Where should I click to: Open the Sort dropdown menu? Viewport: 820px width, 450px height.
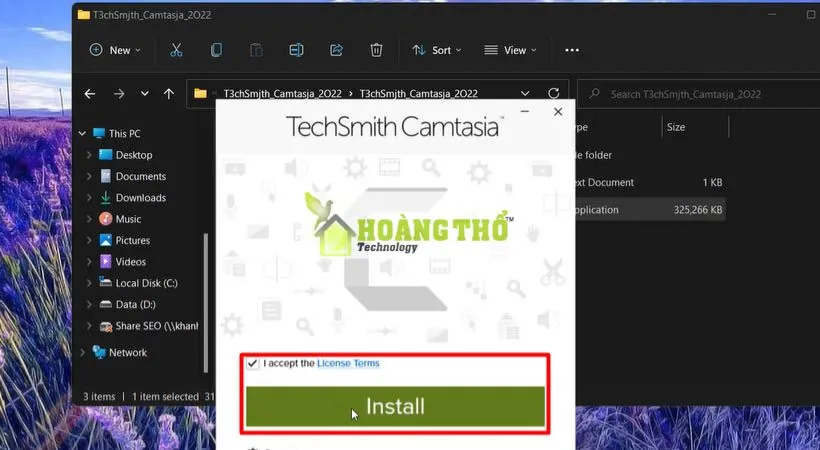point(437,50)
